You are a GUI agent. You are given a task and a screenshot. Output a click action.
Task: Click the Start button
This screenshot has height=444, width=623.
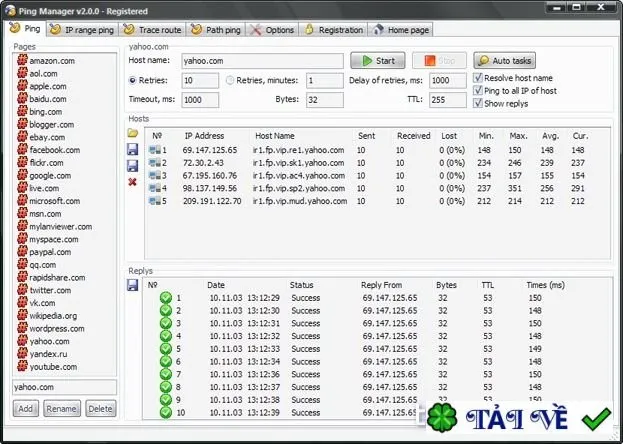378,60
